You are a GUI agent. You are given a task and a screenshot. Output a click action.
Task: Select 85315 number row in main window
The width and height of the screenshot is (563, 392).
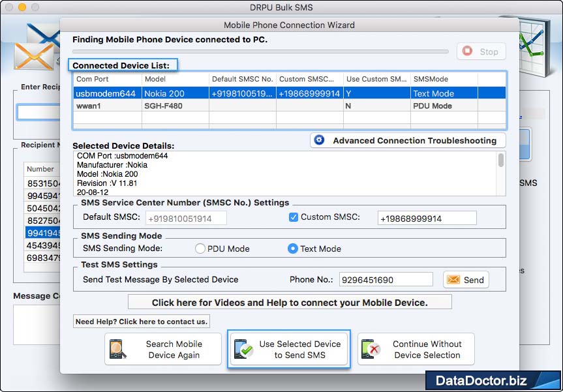tap(42, 183)
